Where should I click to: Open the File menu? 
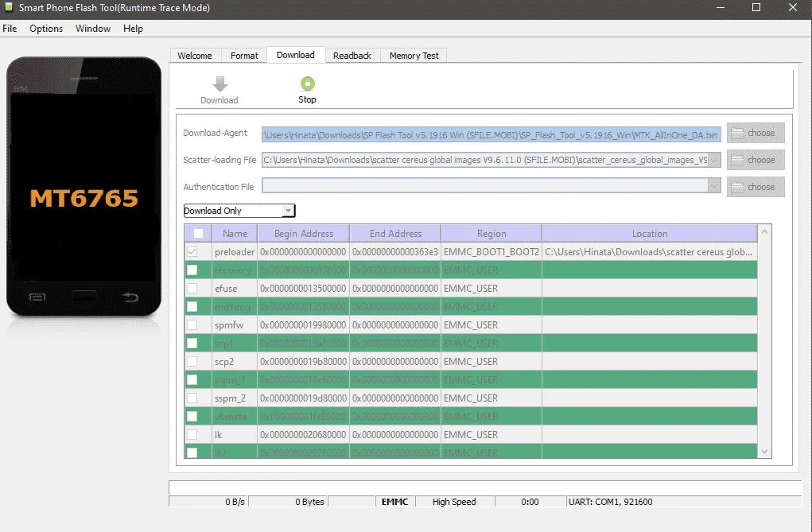click(x=10, y=29)
